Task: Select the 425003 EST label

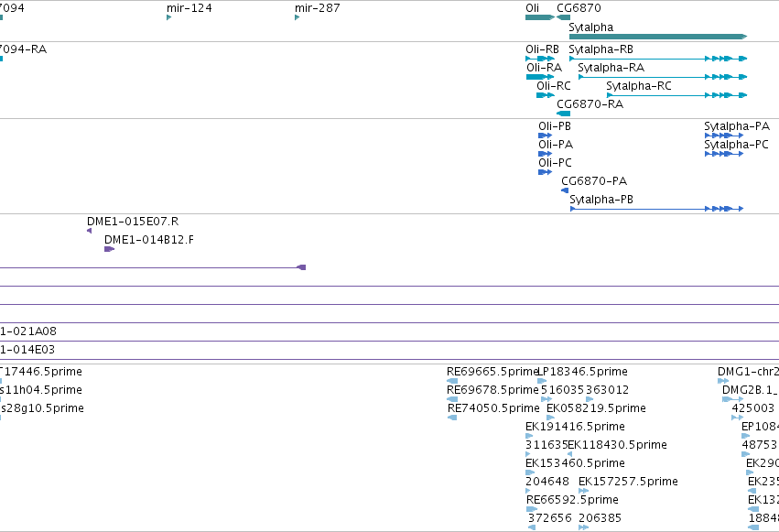Action: tap(753, 408)
